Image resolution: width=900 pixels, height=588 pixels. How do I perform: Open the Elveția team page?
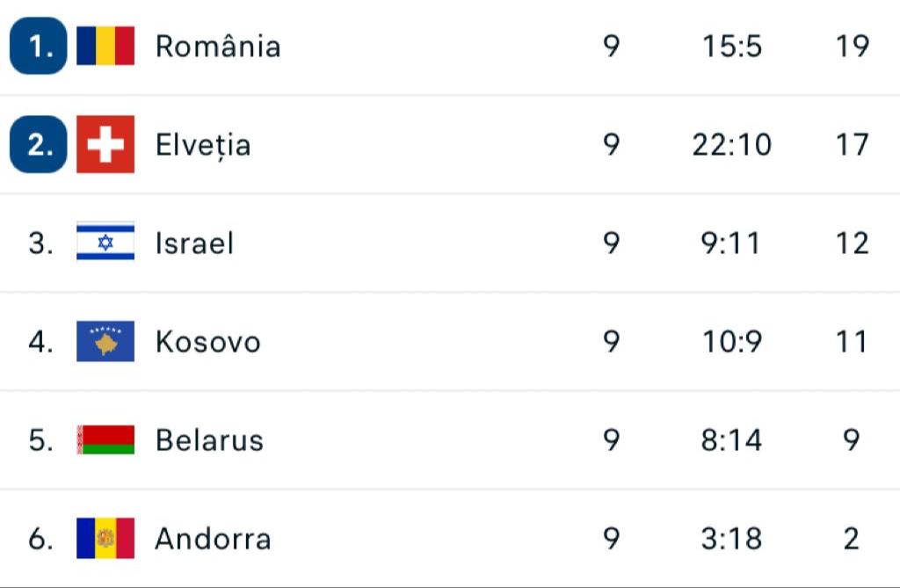pyautogui.click(x=203, y=144)
